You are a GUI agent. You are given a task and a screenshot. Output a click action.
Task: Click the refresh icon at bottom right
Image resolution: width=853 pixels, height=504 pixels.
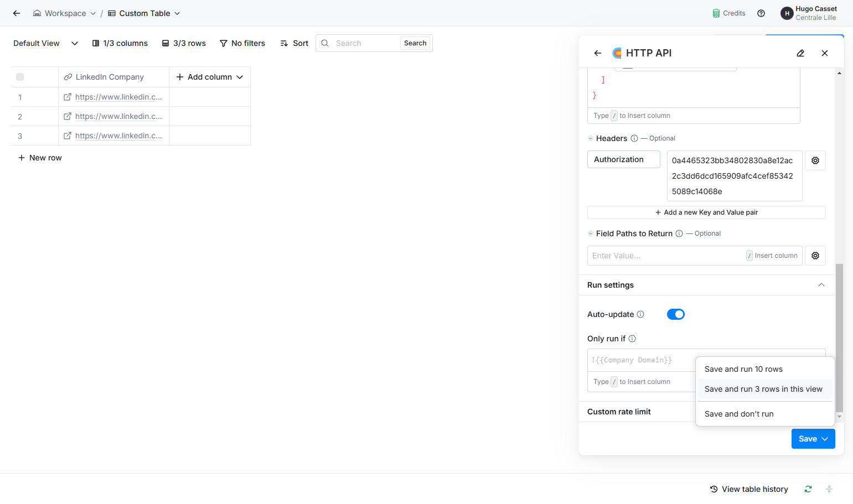pyautogui.click(x=808, y=489)
